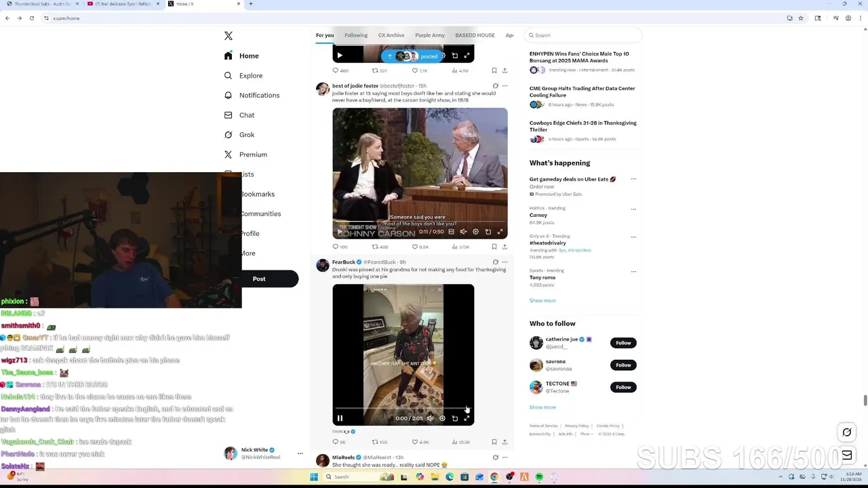Bookmark the Jodie Foster post
Viewport: 868px width, 488px height.
point(494,247)
